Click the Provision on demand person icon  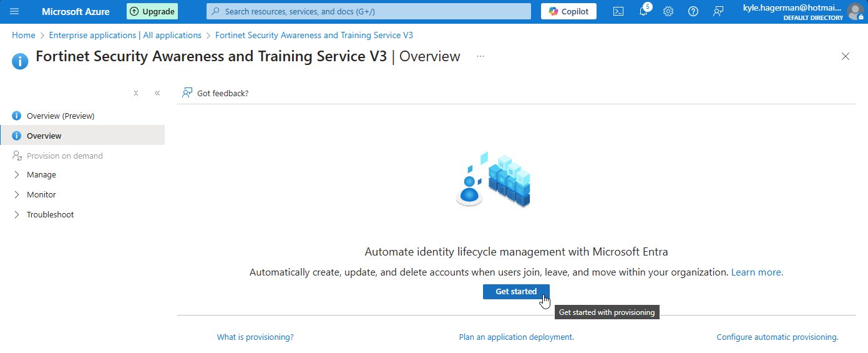pyautogui.click(x=17, y=156)
